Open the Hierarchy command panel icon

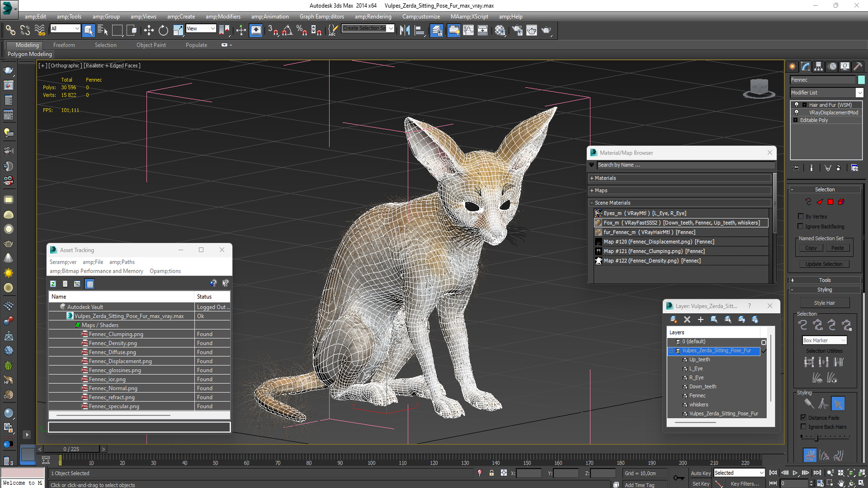point(819,66)
